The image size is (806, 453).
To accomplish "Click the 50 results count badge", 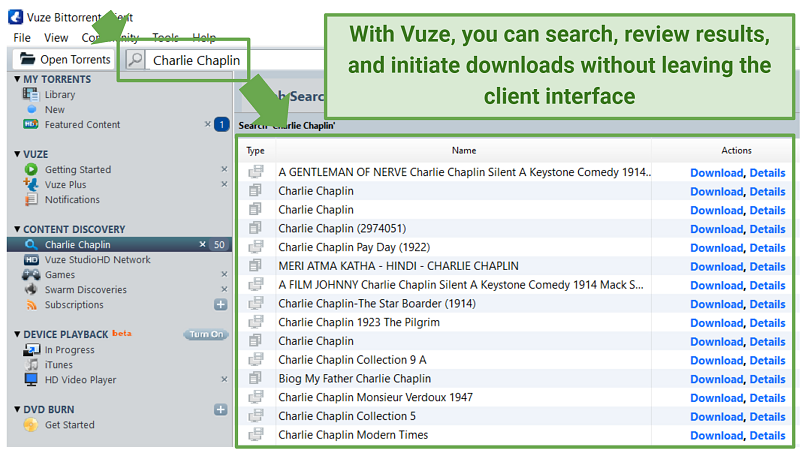I will 219,245.
